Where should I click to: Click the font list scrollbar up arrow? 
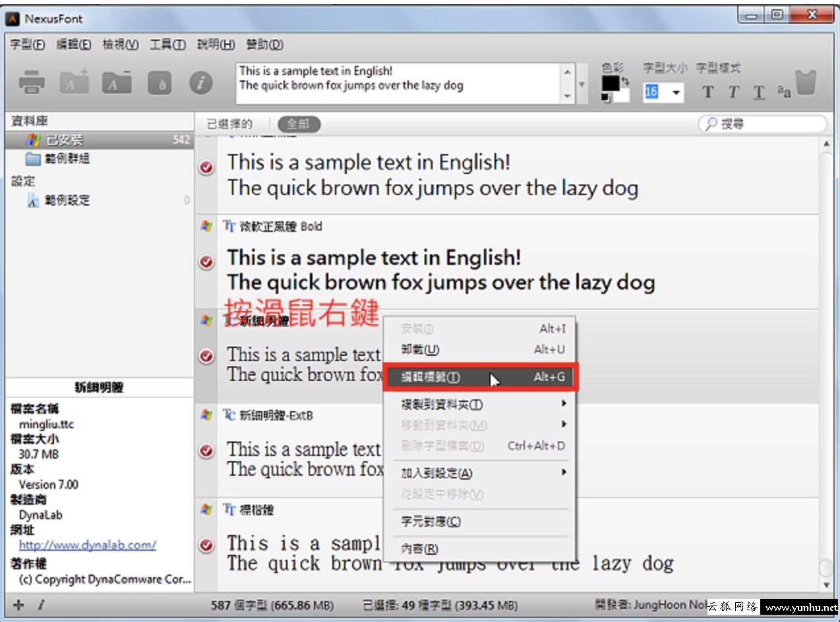[827, 143]
